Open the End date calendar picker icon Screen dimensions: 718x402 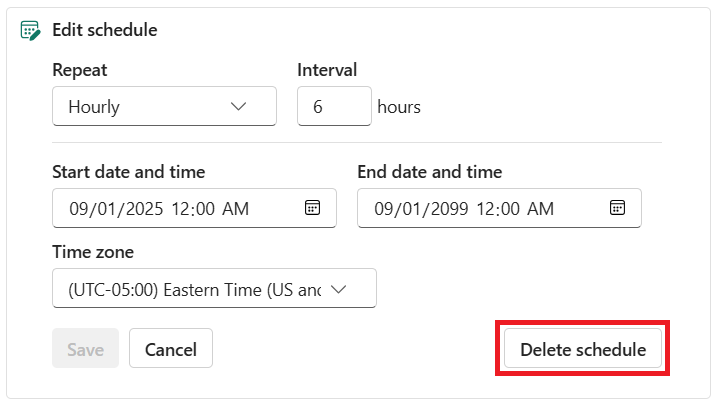tap(617, 208)
